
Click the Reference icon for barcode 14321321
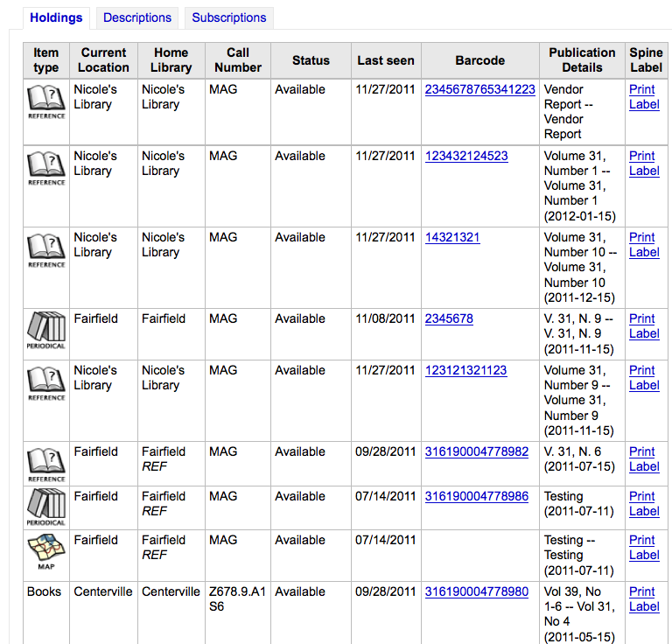click(x=46, y=249)
